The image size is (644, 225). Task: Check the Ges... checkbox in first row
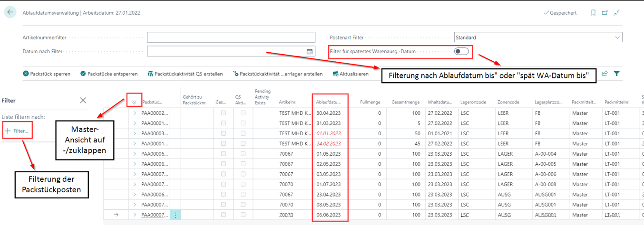click(x=224, y=113)
